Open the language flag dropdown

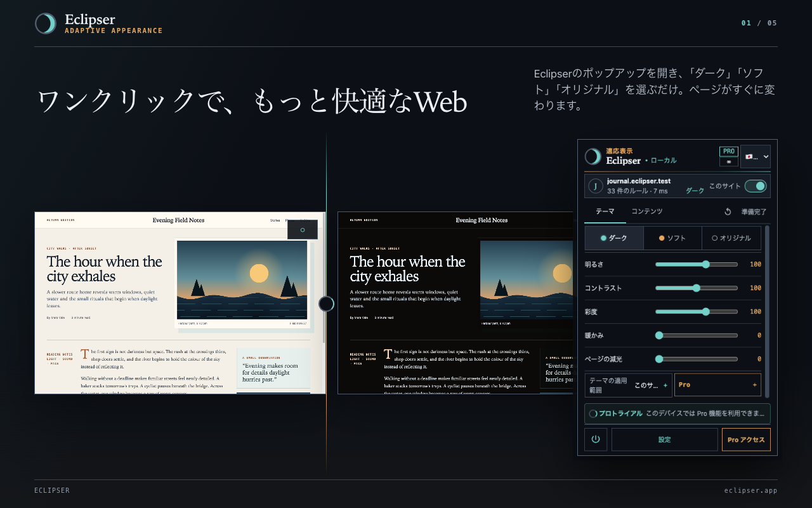click(756, 157)
